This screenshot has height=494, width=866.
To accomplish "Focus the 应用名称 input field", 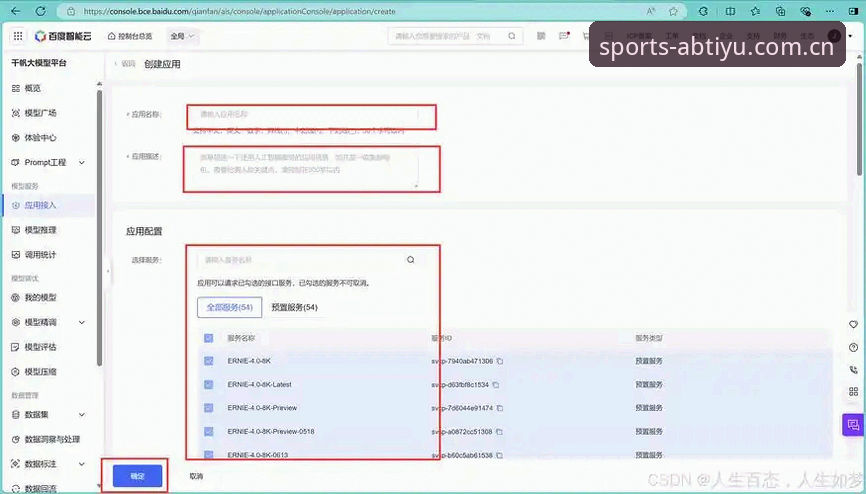I will coord(310,114).
